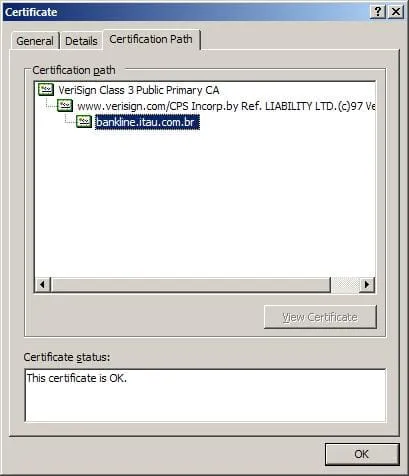The height and width of the screenshot is (476, 409).
Task: Click the horizontal scrollbar right arrow
Action: coord(367,285)
